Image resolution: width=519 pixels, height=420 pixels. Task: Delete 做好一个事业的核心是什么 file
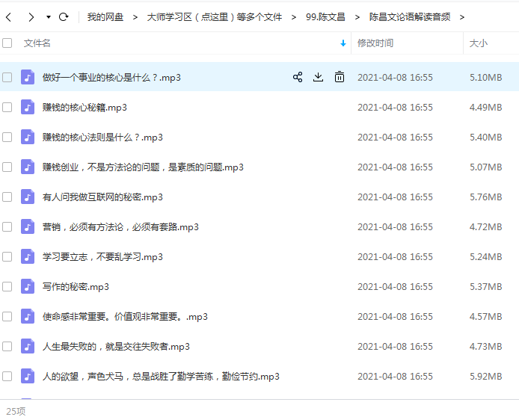coord(340,77)
